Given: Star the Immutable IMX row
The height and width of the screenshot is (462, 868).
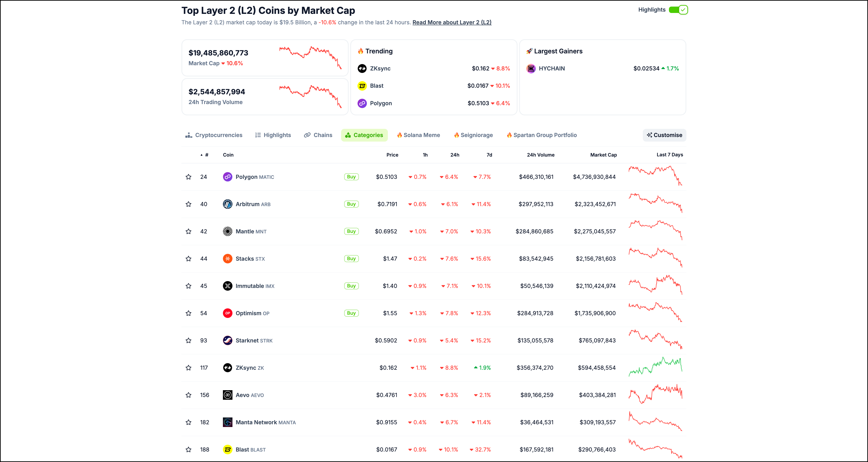Looking at the screenshot, I should click(188, 286).
